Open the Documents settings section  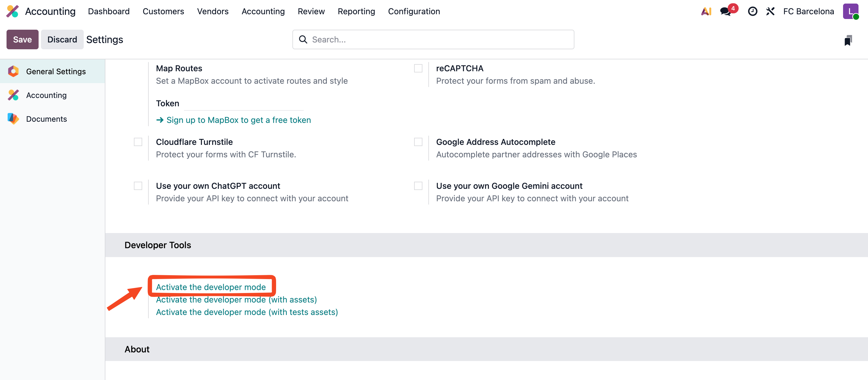click(x=47, y=119)
